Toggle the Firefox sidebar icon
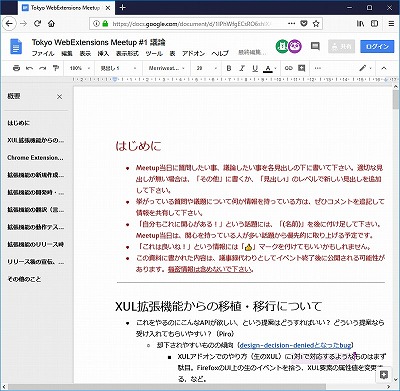The image size is (400, 391). pyautogui.click(x=375, y=23)
